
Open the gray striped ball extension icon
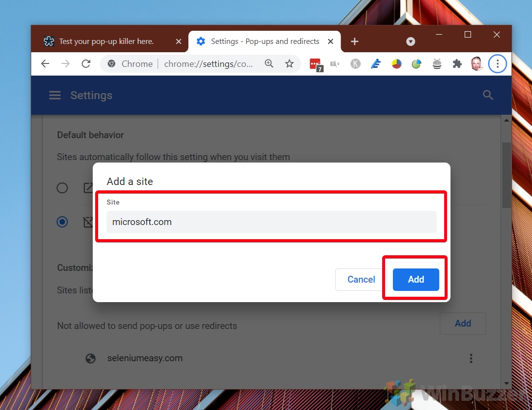click(437, 64)
